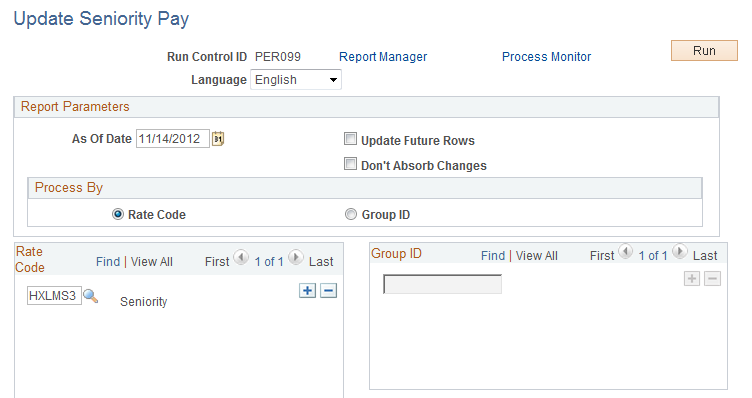Open the Report Manager link
This screenshot has height=398, width=752.
[x=383, y=57]
